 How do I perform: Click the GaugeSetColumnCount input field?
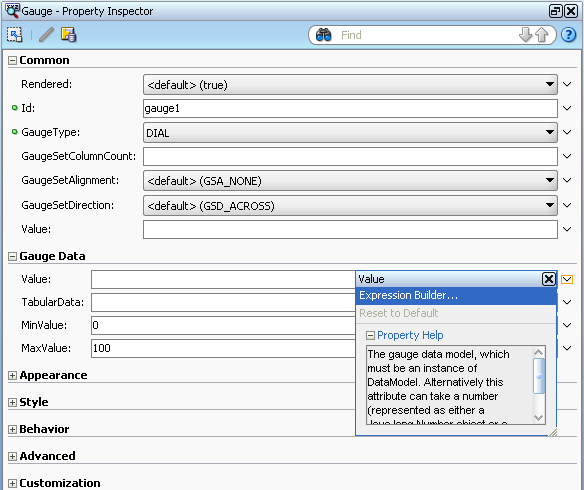350,156
